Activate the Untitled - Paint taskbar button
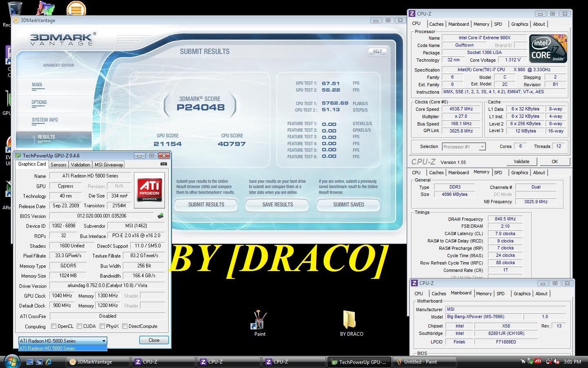588x368 pixels. (425, 362)
